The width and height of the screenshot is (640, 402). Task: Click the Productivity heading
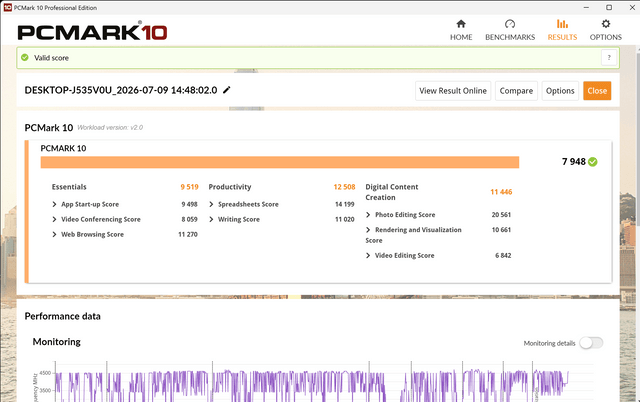230,187
